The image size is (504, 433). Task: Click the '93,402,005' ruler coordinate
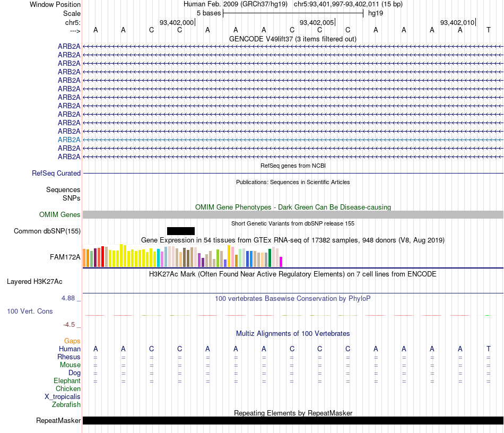click(x=317, y=22)
